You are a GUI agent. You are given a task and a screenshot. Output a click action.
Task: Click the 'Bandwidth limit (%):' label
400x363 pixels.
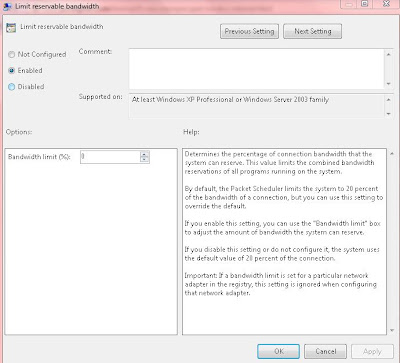[39, 157]
